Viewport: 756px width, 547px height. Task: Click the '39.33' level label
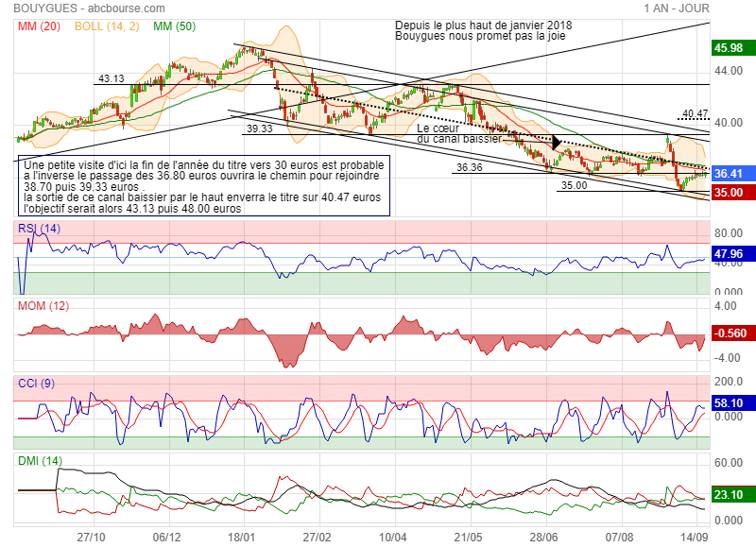pos(259,128)
